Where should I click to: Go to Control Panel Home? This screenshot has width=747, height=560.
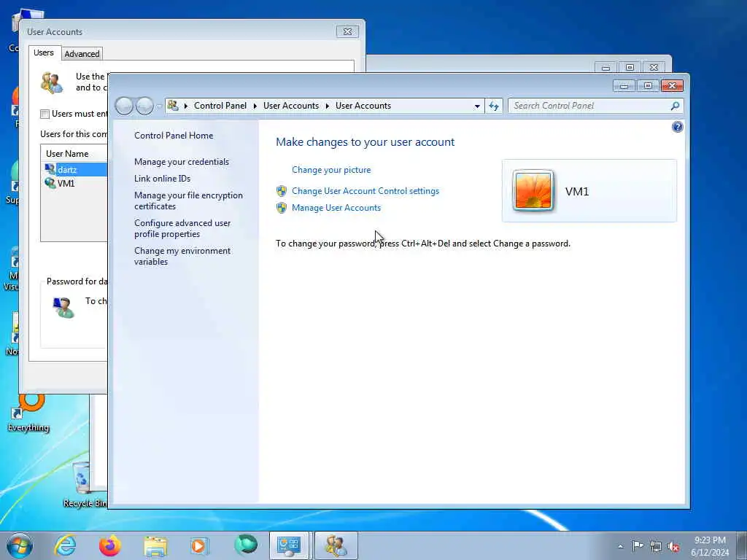point(174,135)
